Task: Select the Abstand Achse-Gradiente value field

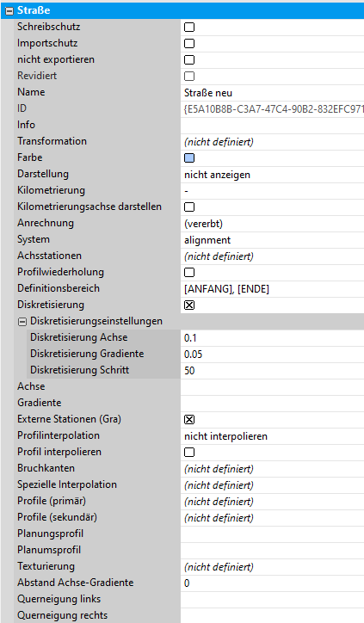Action: pos(272,583)
